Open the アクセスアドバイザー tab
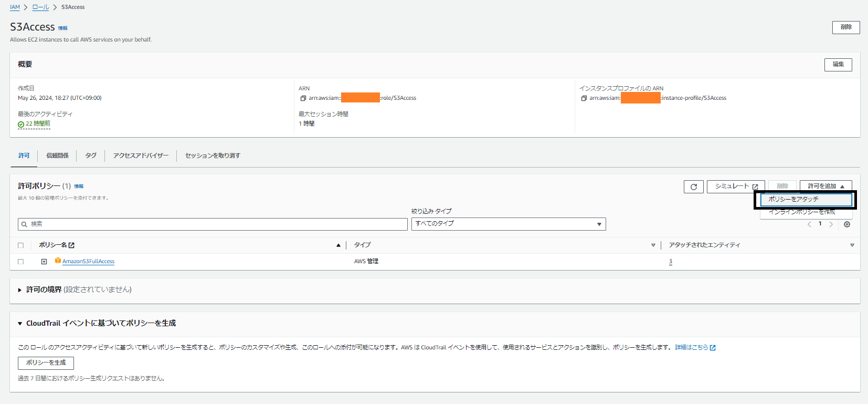The image size is (868, 404). click(x=141, y=156)
